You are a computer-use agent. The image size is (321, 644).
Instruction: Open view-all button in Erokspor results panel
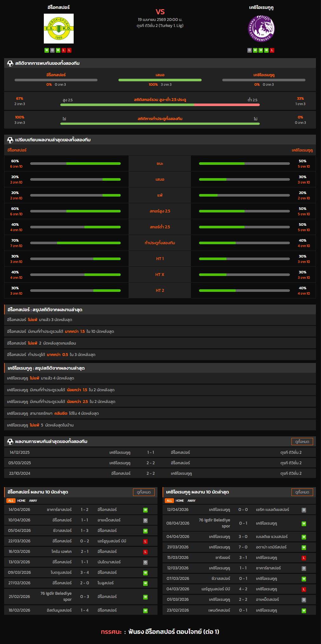(x=144, y=492)
